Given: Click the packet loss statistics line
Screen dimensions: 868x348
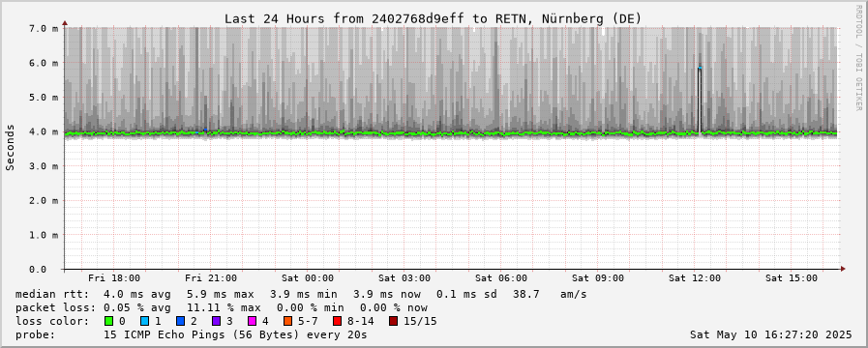Looking at the screenshot, I should tap(222, 307).
